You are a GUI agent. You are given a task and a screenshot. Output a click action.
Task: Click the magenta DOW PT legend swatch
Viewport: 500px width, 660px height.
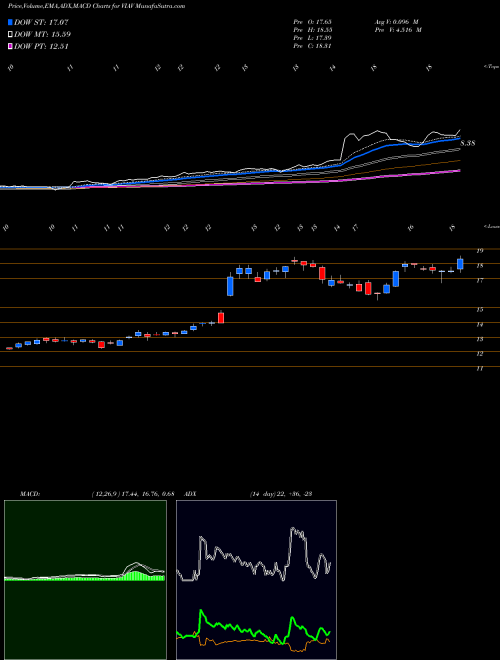click(x=11, y=46)
